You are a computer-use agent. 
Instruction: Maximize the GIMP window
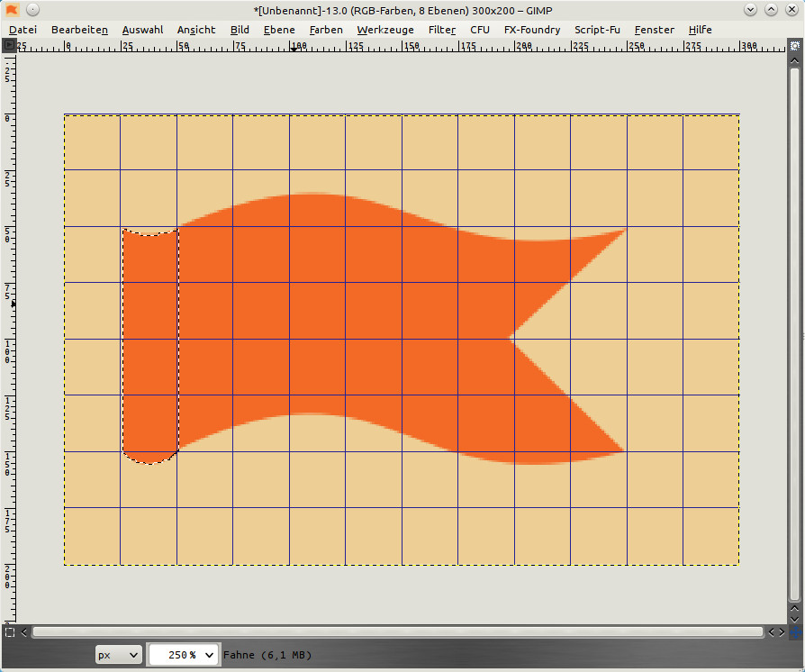(773, 10)
